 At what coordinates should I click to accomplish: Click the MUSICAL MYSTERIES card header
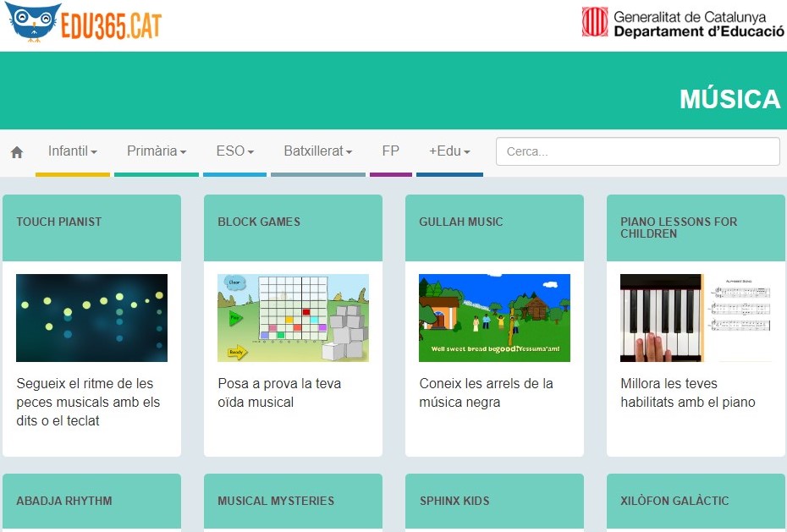coord(276,501)
